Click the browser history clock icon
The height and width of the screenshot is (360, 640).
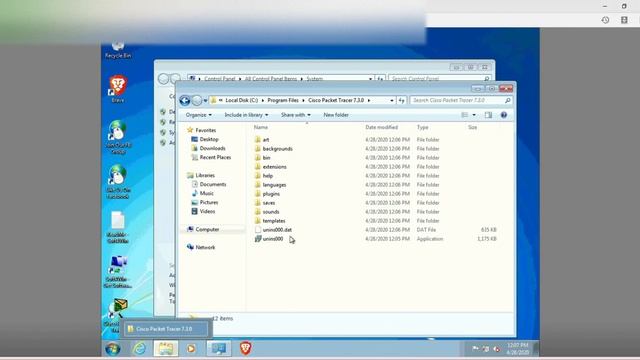click(605, 20)
